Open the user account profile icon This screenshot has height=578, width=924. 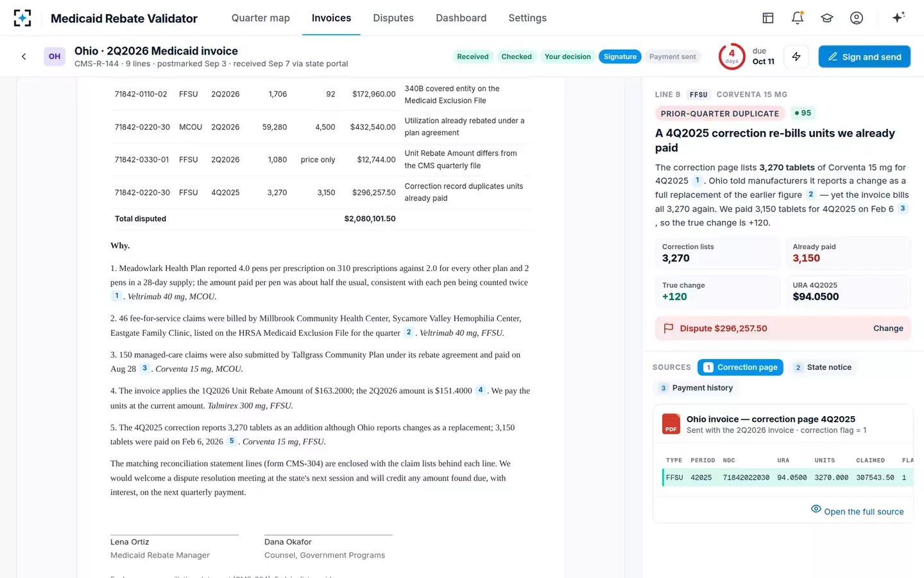pyautogui.click(x=857, y=18)
